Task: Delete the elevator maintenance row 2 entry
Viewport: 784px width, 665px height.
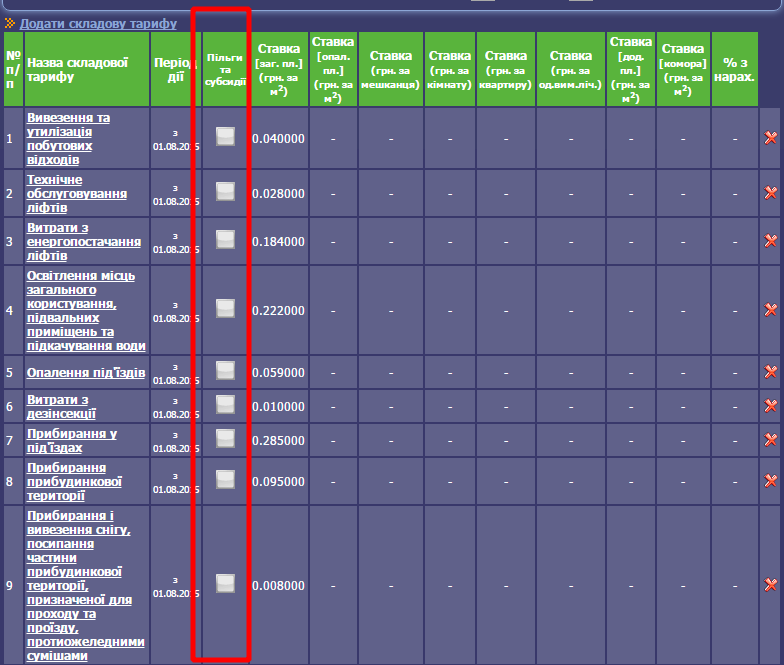Action: (770, 193)
